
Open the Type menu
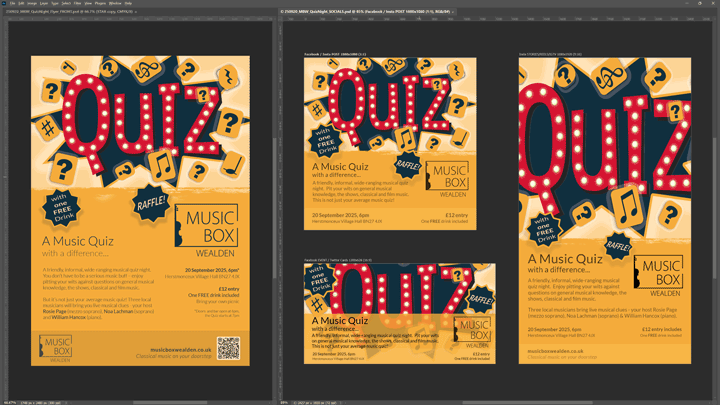click(x=55, y=3)
